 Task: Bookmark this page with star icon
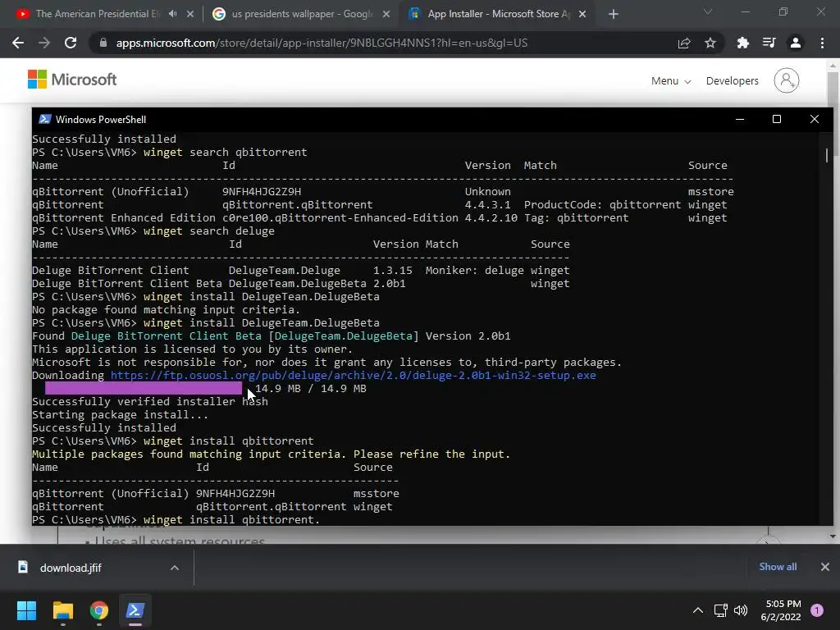pos(710,43)
